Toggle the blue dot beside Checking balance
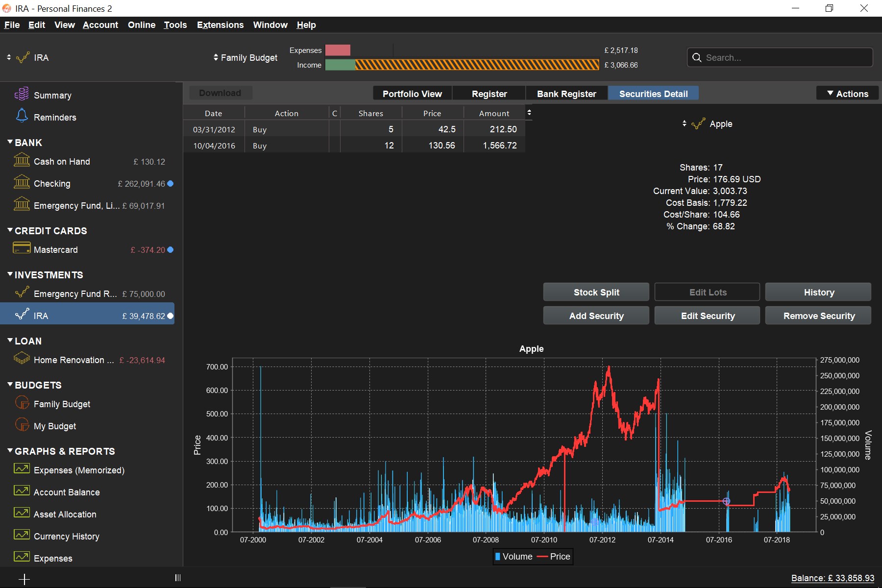Screen dimensions: 882x588 tap(171, 184)
